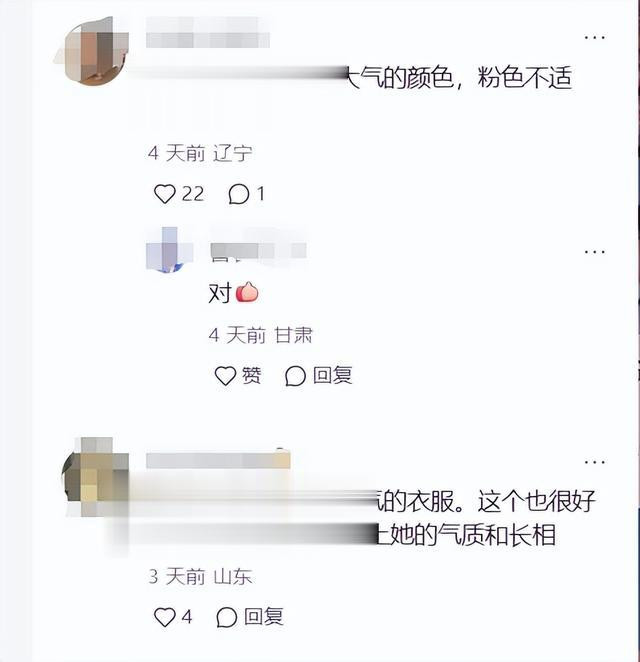Open the Shandong commenter's avatar
The image size is (640, 662).
point(96,477)
